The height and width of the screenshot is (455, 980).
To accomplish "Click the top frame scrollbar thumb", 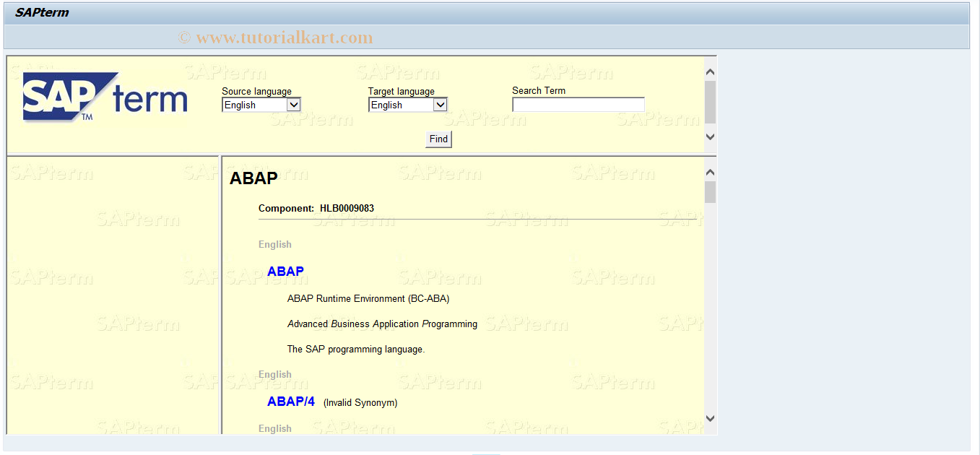I will 710,102.
